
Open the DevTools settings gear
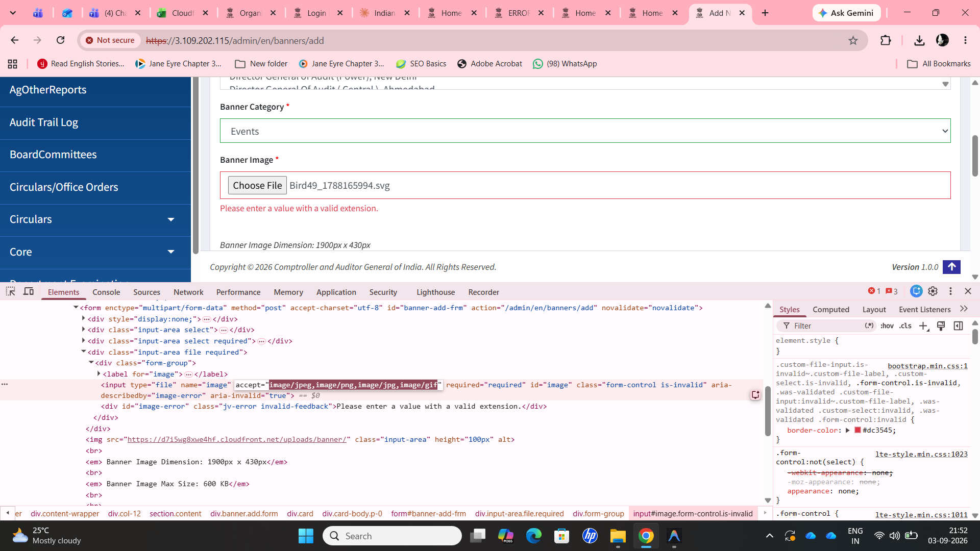tap(933, 291)
